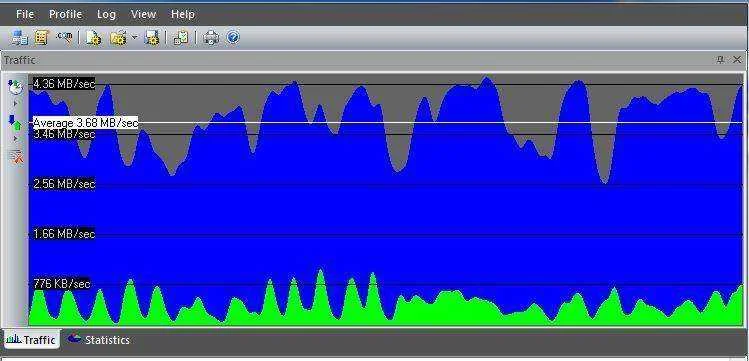Open the Log menu
749x361 pixels.
106,14
